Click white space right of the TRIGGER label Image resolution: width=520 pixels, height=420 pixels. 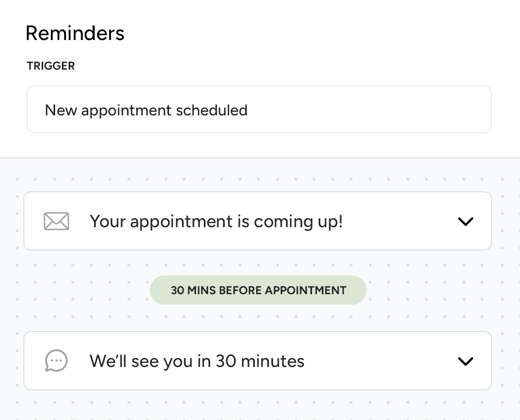(x=260, y=66)
